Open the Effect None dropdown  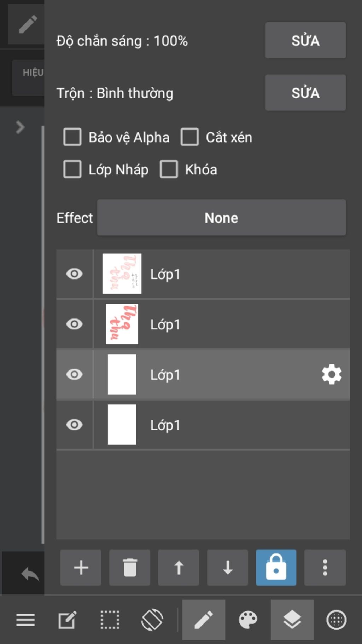(x=221, y=218)
